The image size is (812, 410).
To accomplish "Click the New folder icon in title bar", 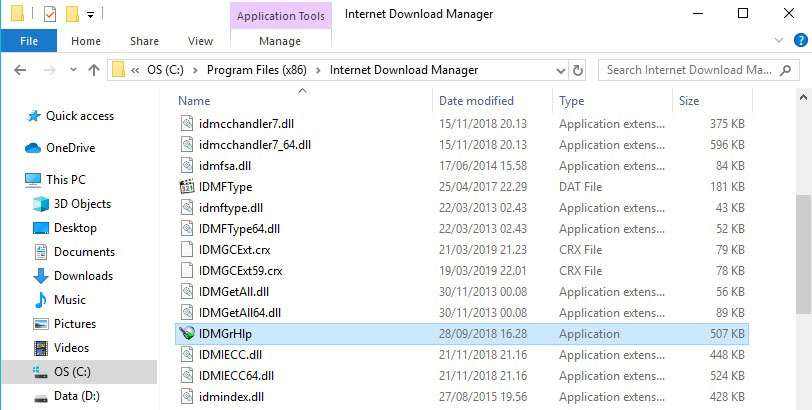I will pyautogui.click(x=72, y=14).
